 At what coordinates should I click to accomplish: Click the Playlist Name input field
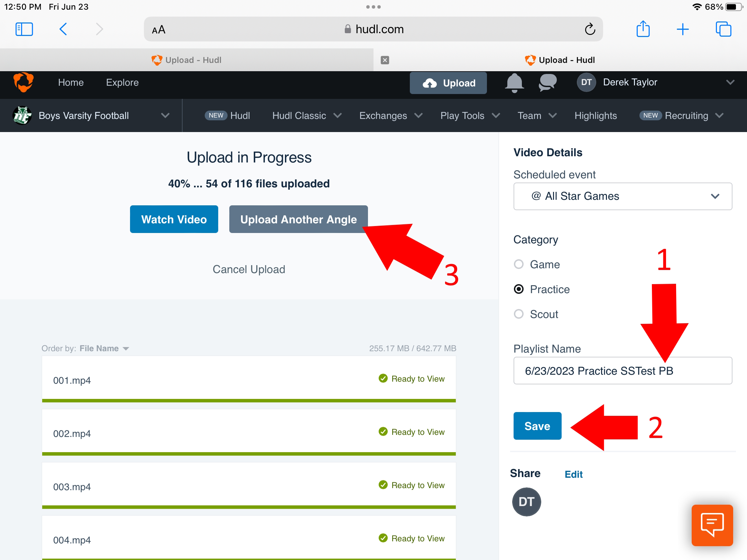623,371
